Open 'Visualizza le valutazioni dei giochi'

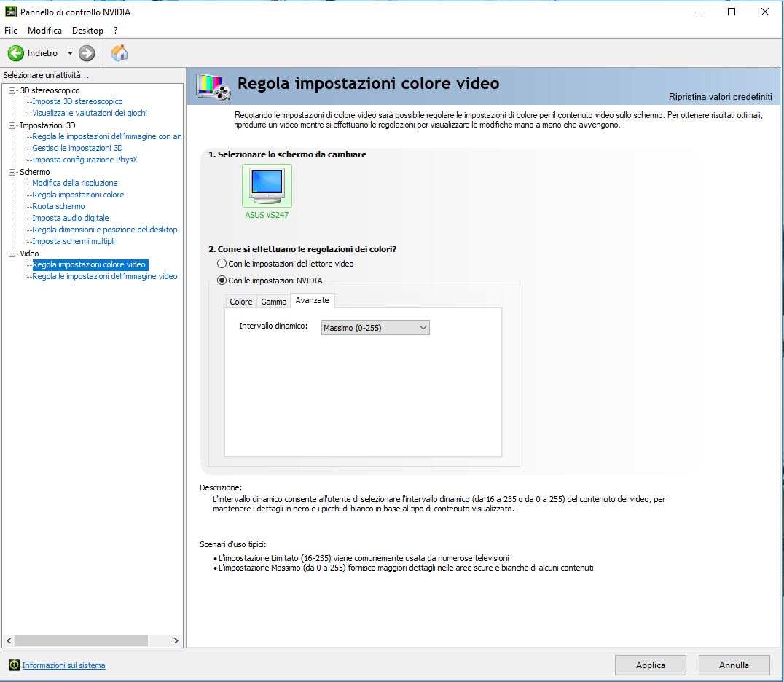[x=90, y=113]
